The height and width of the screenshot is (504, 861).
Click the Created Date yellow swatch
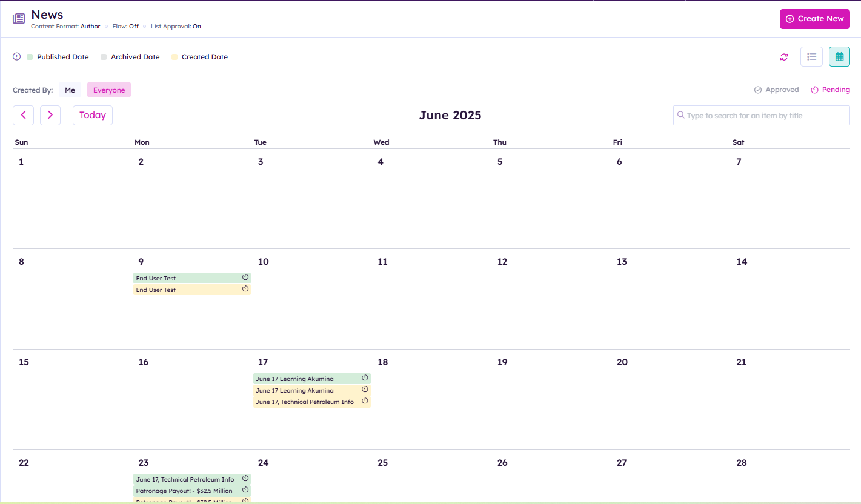(x=175, y=57)
